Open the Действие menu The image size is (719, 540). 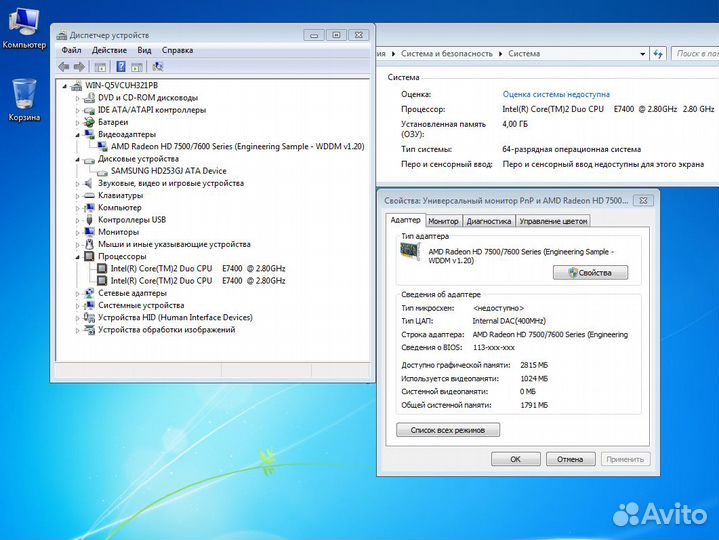109,50
